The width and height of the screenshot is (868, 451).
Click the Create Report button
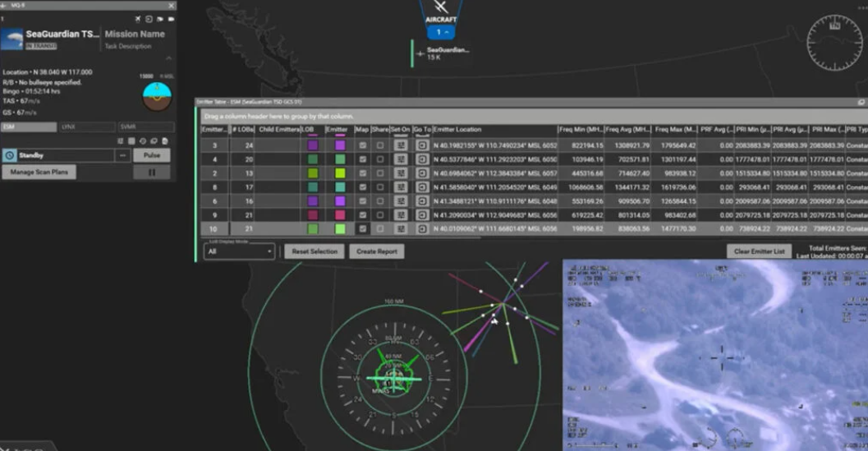pos(377,251)
